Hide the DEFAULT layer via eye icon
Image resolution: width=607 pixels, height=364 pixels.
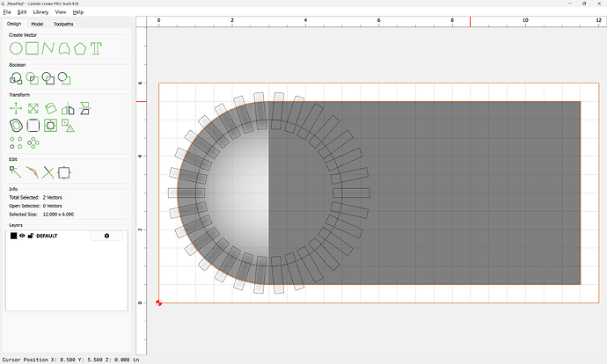[x=22, y=236]
